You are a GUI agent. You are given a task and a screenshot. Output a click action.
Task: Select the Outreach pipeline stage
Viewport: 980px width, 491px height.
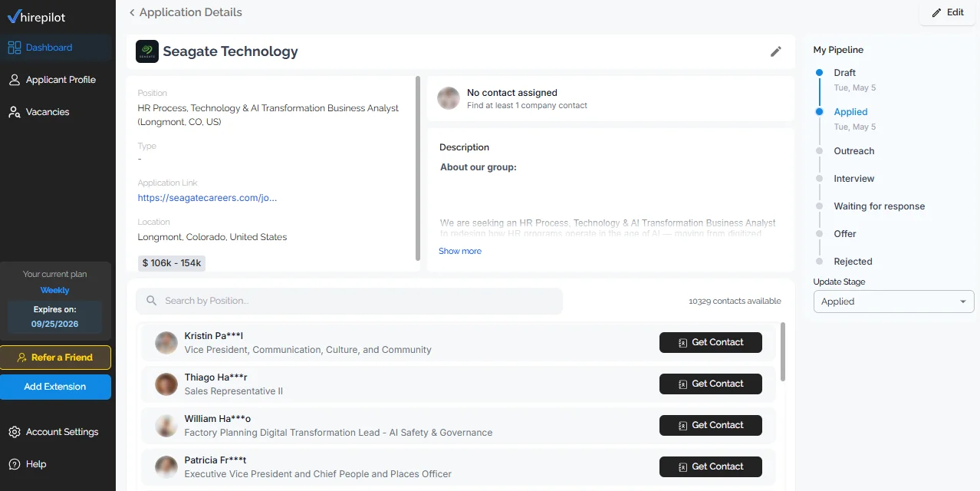854,151
